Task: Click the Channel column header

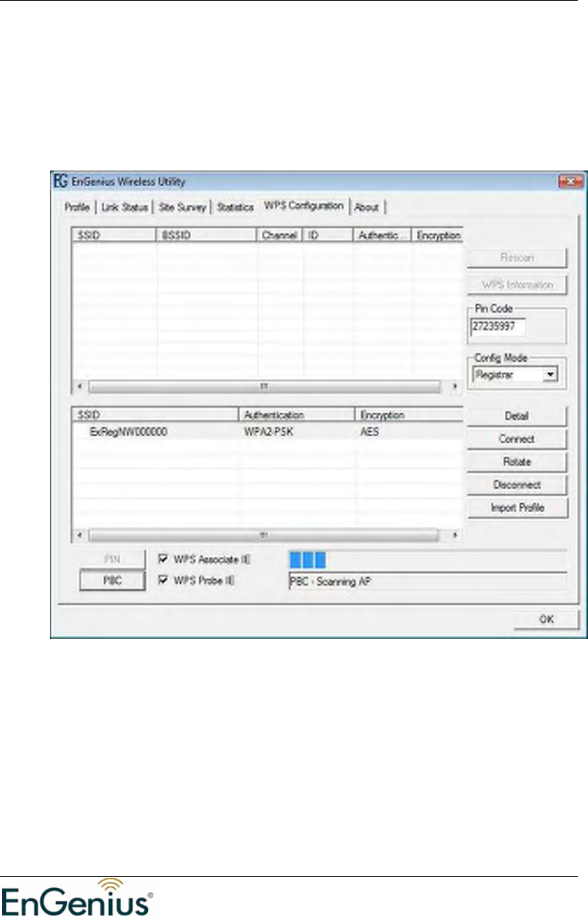Action: coord(280,235)
